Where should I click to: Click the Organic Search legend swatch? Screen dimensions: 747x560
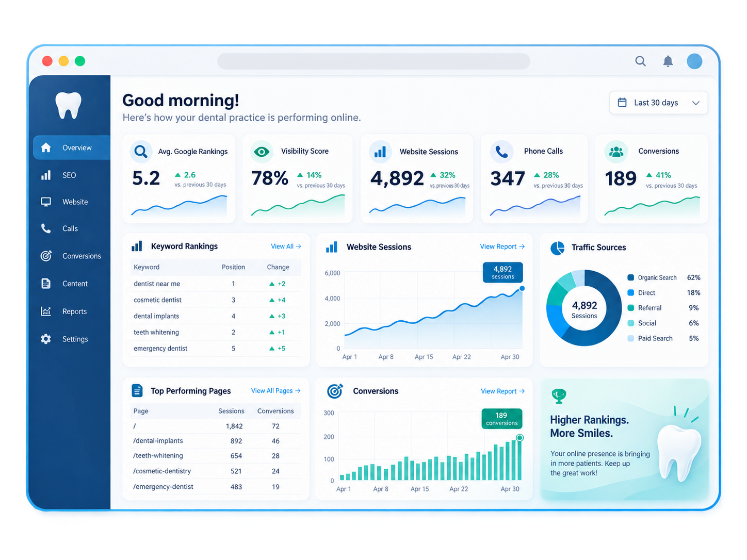click(630, 277)
